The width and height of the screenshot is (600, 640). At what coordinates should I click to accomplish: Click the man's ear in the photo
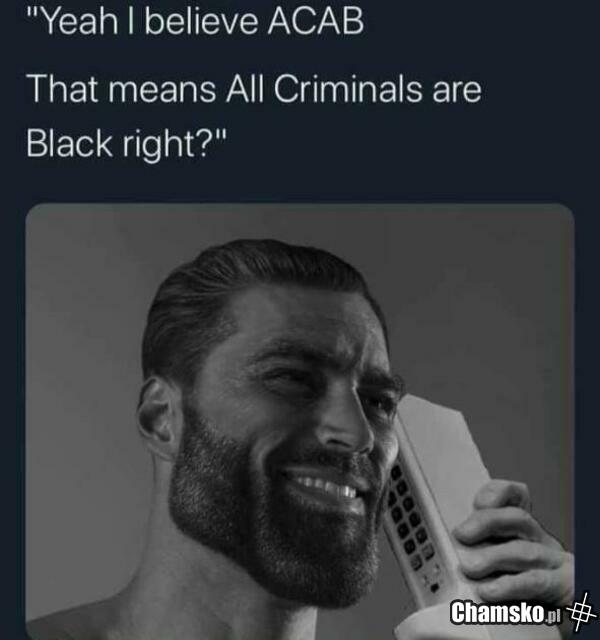158,416
